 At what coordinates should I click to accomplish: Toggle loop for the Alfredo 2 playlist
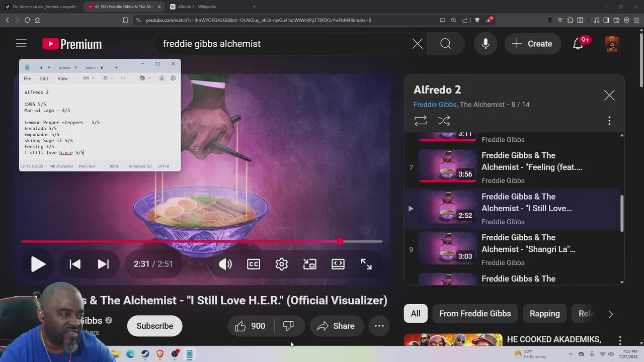[421, 121]
